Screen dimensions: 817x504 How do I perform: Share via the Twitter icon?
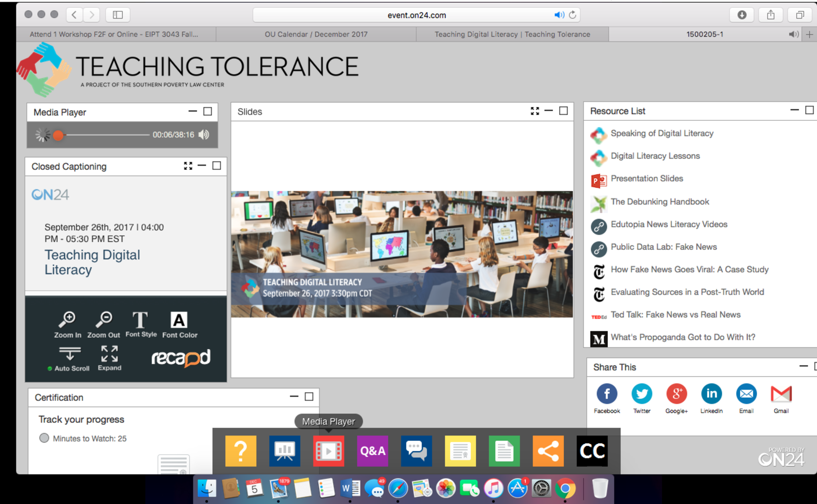click(641, 394)
